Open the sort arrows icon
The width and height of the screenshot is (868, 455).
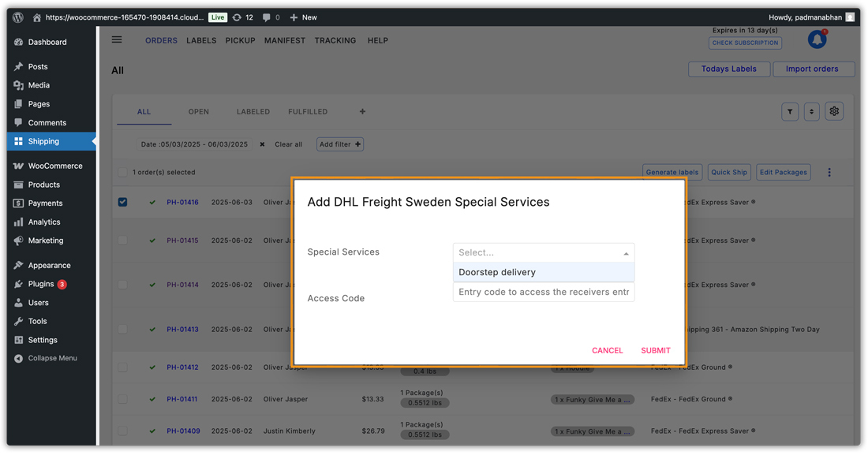pyautogui.click(x=811, y=112)
